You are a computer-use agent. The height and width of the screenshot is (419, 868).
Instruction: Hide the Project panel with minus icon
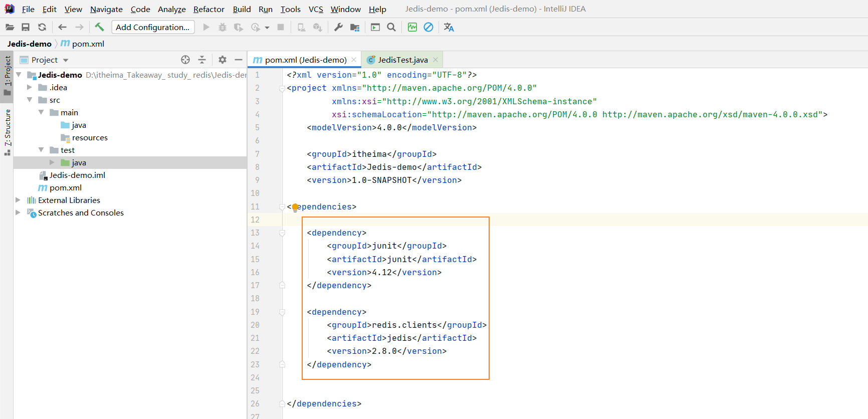tap(239, 60)
